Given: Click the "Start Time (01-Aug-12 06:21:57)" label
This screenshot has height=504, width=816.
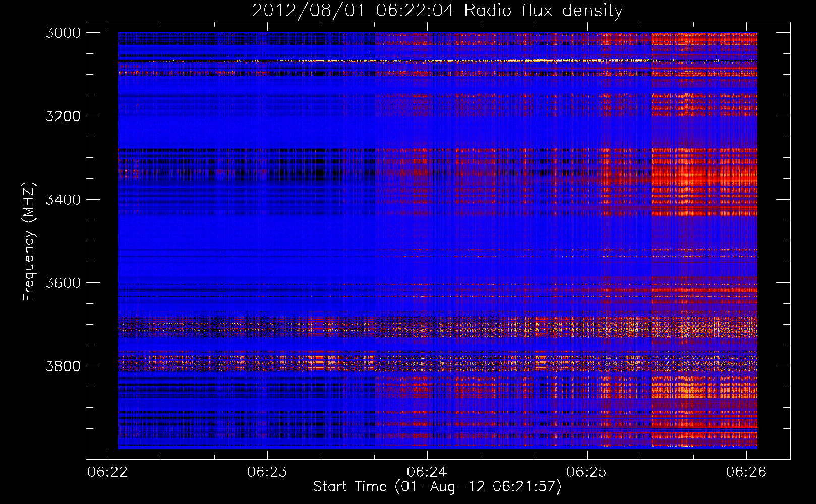Looking at the screenshot, I should tap(437, 487).
